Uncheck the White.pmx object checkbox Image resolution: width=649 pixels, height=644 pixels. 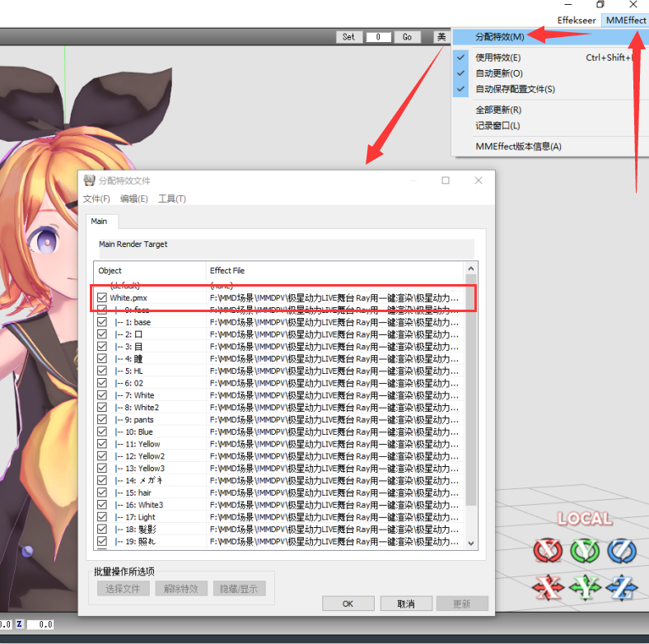102,297
